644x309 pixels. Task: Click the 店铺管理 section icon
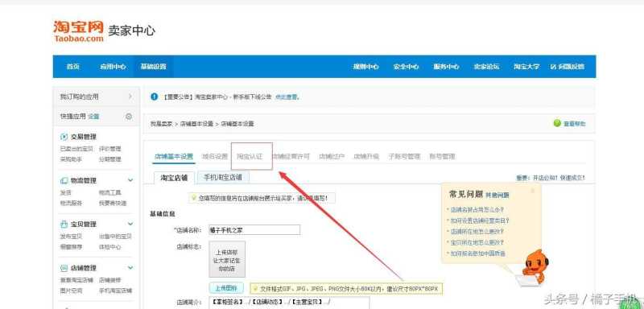(x=64, y=268)
